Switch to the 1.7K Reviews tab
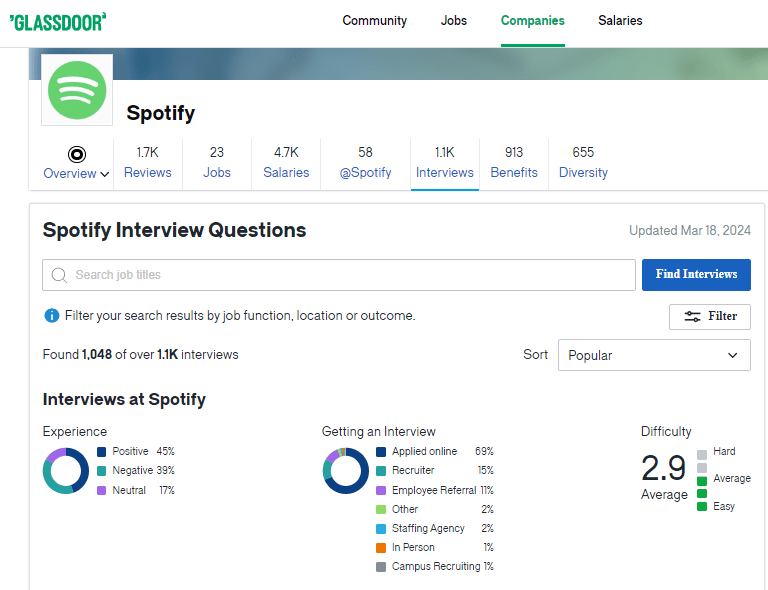 (147, 163)
